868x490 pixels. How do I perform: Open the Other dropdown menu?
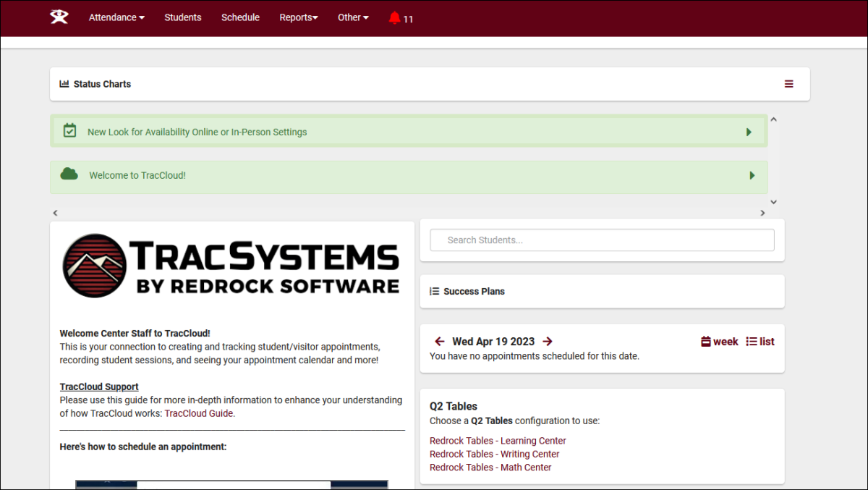click(x=352, y=17)
